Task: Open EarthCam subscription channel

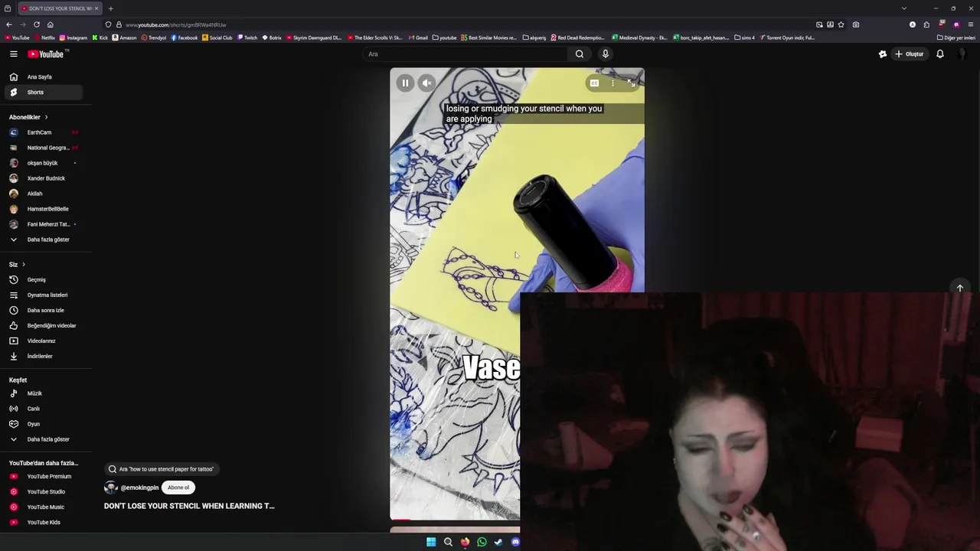Action: pos(42,132)
